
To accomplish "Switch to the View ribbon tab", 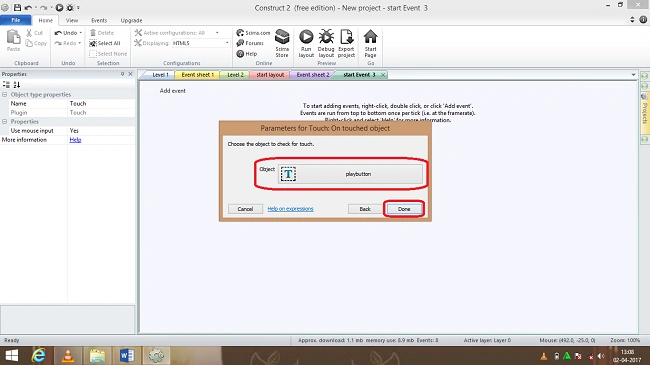I will 72,20.
